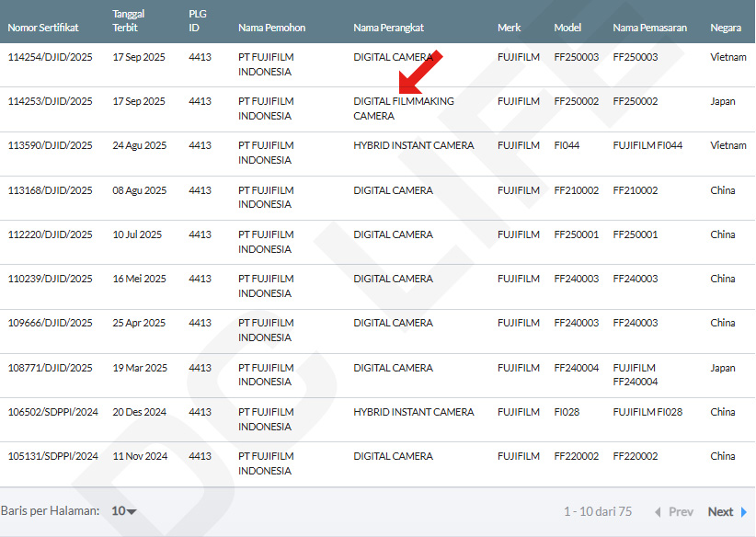Select the 10 Jul 2025 date cell
The width and height of the screenshot is (756, 537).
coord(137,234)
